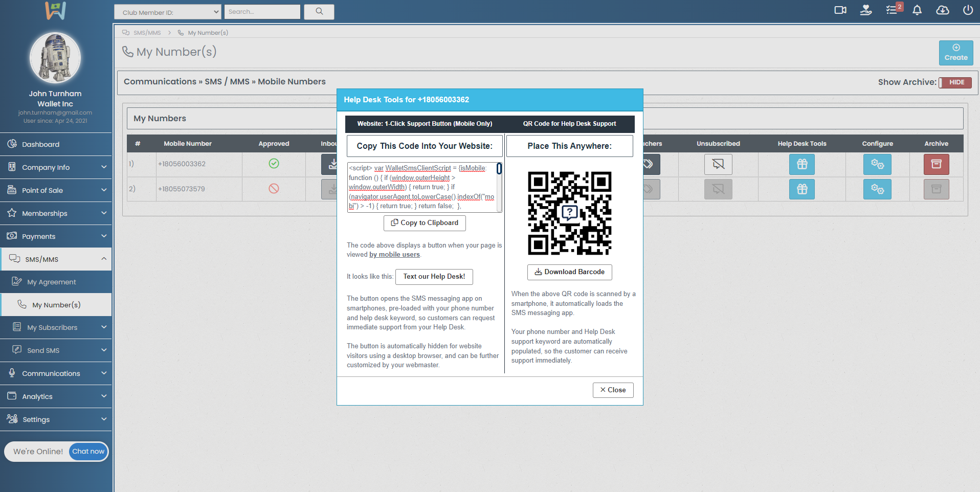This screenshot has height=492, width=980.
Task: Expand Send SMS submenu
Action: pos(56,350)
